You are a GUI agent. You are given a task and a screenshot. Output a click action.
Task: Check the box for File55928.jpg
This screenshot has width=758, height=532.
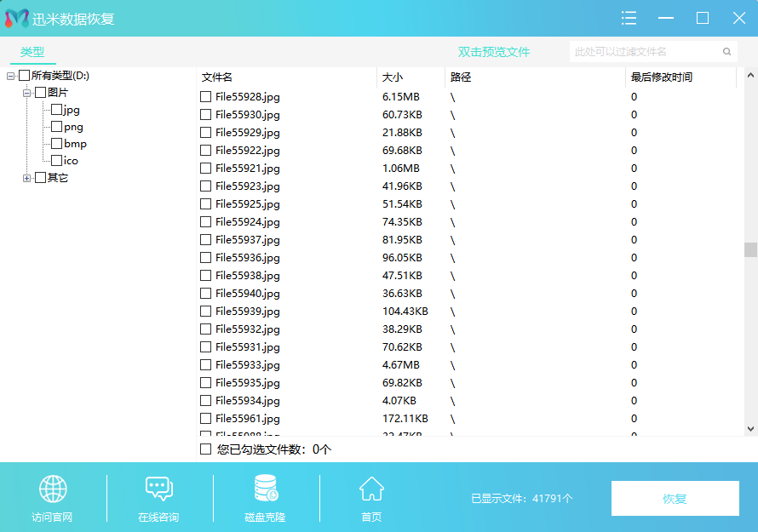pos(205,97)
